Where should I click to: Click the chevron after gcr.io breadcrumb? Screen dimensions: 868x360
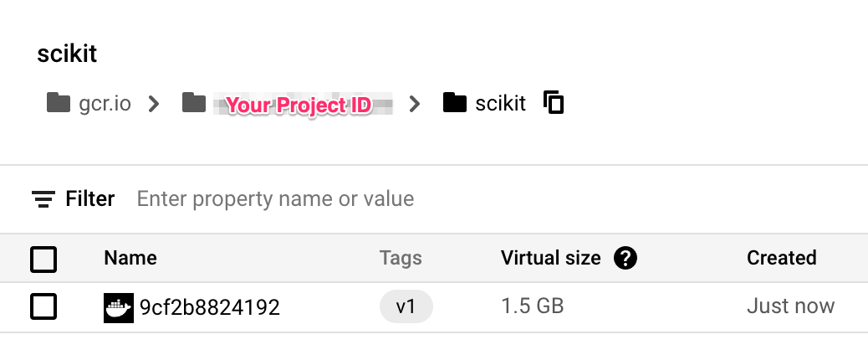[x=154, y=104]
